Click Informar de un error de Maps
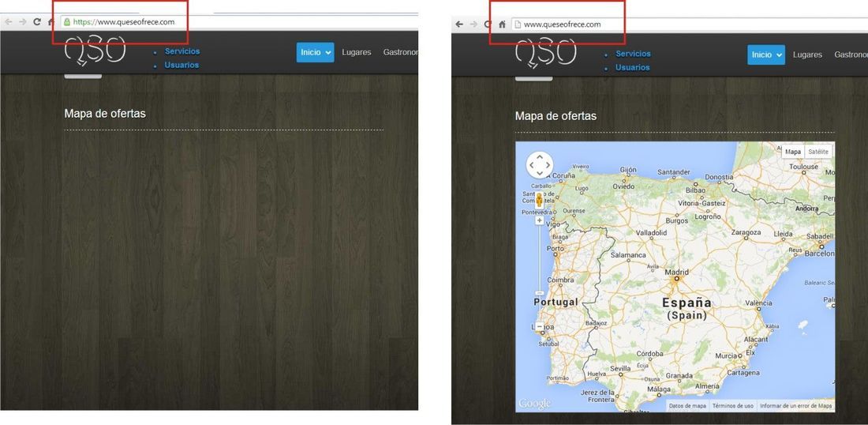Image resolution: width=868 pixels, height=425 pixels. 796,406
